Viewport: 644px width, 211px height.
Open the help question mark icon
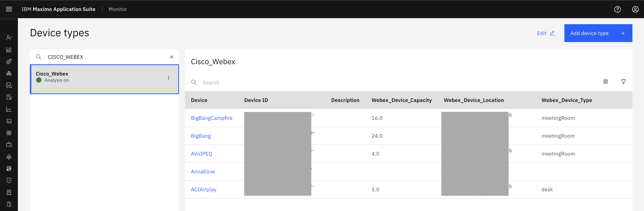pos(617,9)
